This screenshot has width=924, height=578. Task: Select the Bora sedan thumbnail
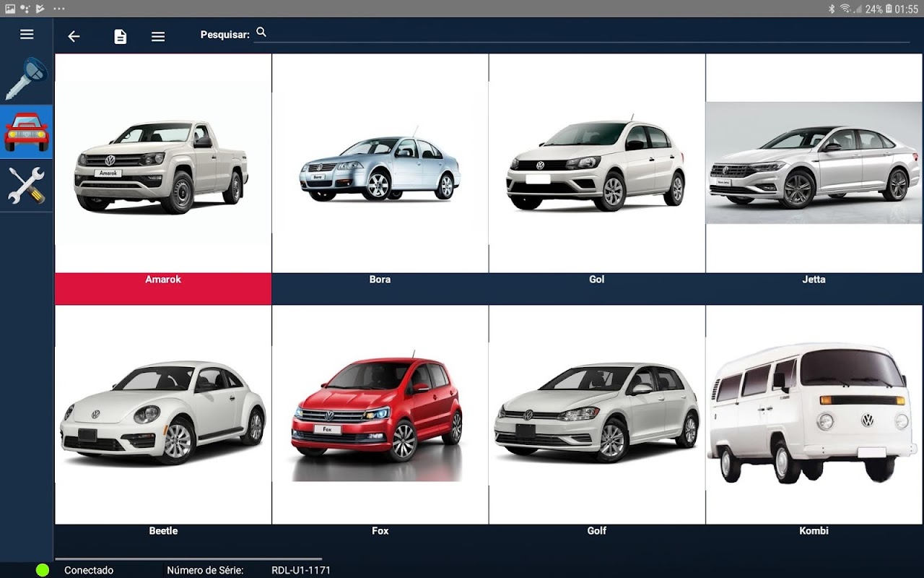(380, 163)
